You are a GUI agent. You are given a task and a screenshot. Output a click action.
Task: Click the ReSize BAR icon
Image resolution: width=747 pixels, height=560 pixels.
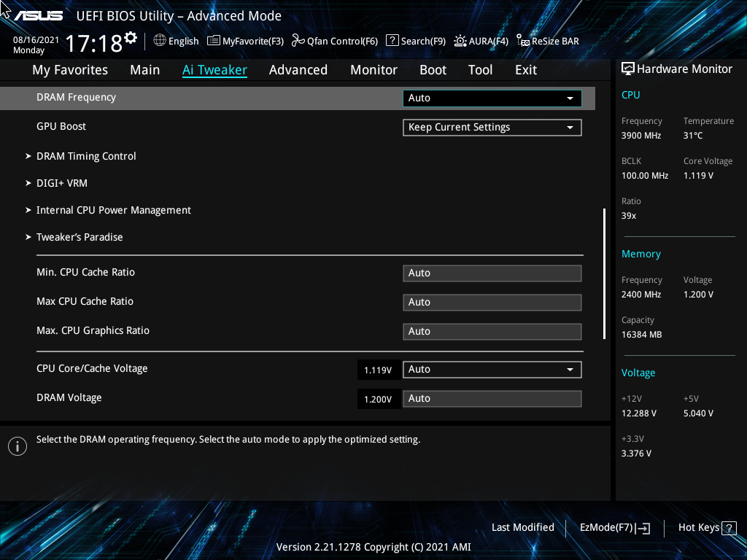pos(522,41)
